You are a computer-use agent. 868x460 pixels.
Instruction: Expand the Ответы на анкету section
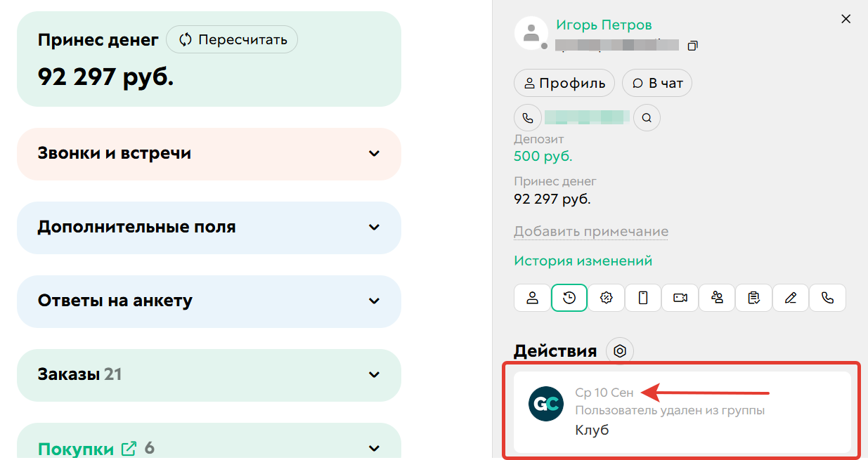coord(375,301)
